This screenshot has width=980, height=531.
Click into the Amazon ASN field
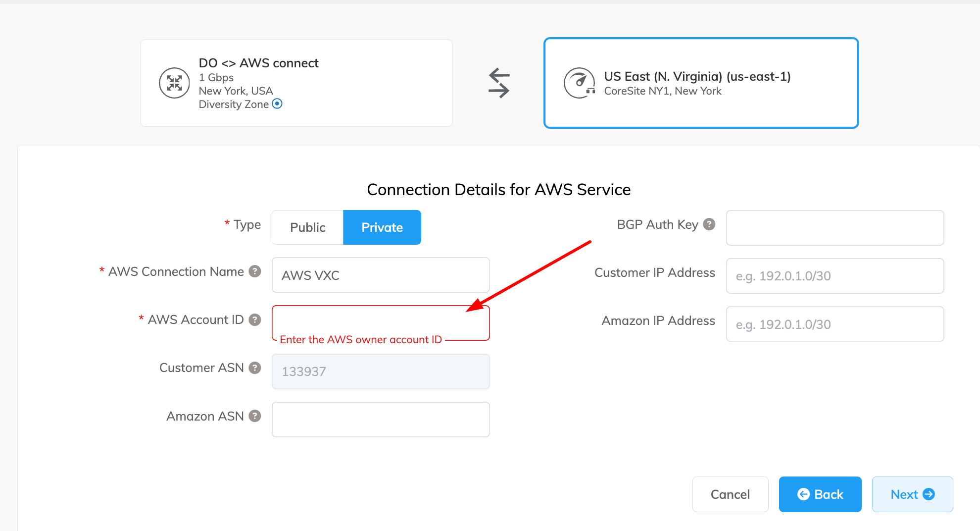(x=380, y=420)
